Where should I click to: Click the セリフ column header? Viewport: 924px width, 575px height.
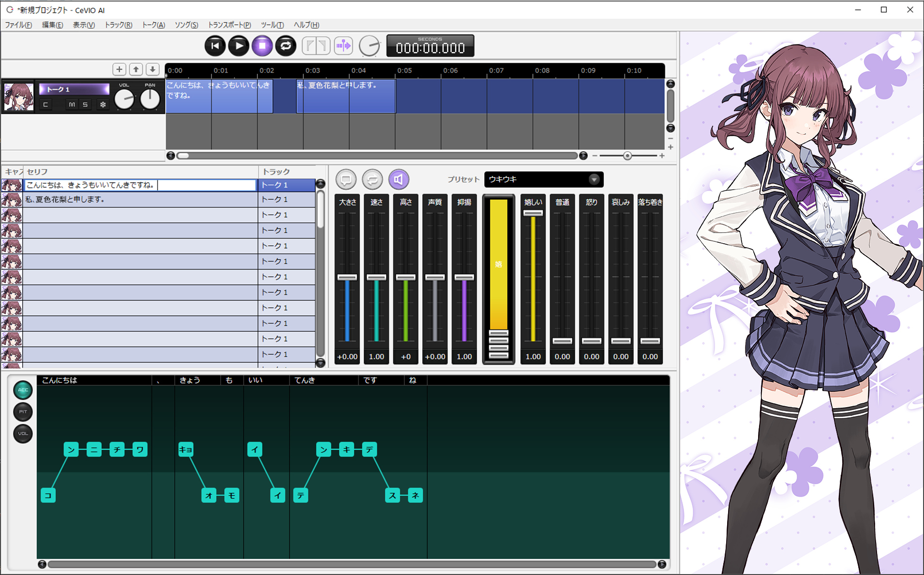140,172
